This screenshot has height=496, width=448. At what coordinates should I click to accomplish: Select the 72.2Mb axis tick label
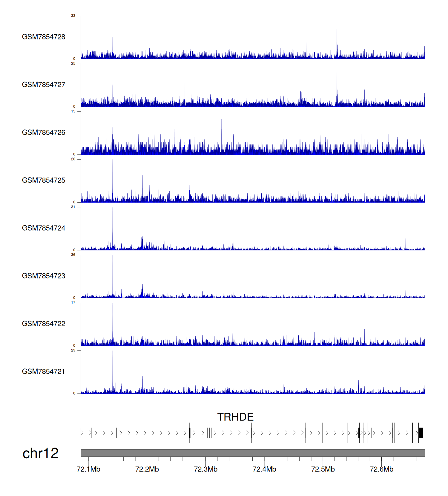coord(147,469)
